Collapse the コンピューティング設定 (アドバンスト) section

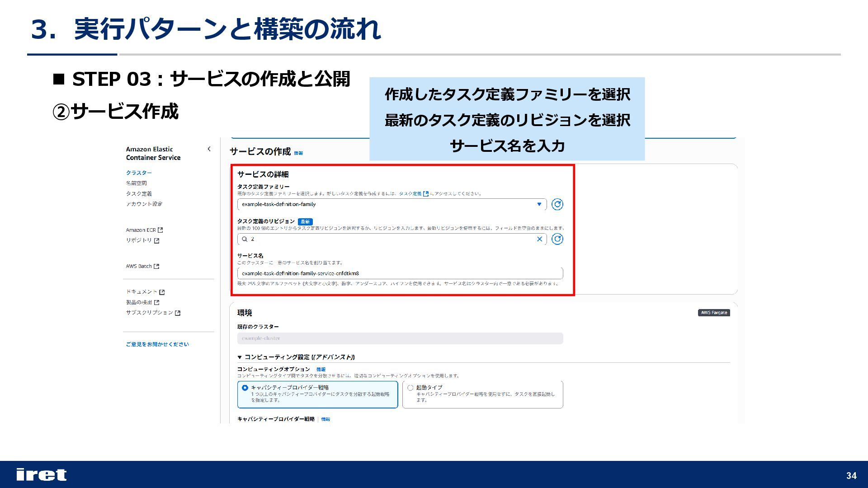pos(240,357)
